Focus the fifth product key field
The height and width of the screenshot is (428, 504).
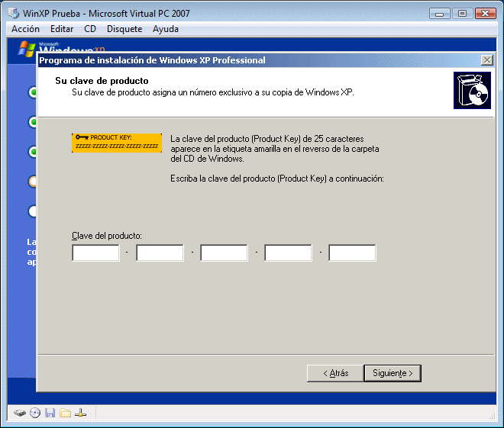pos(352,253)
